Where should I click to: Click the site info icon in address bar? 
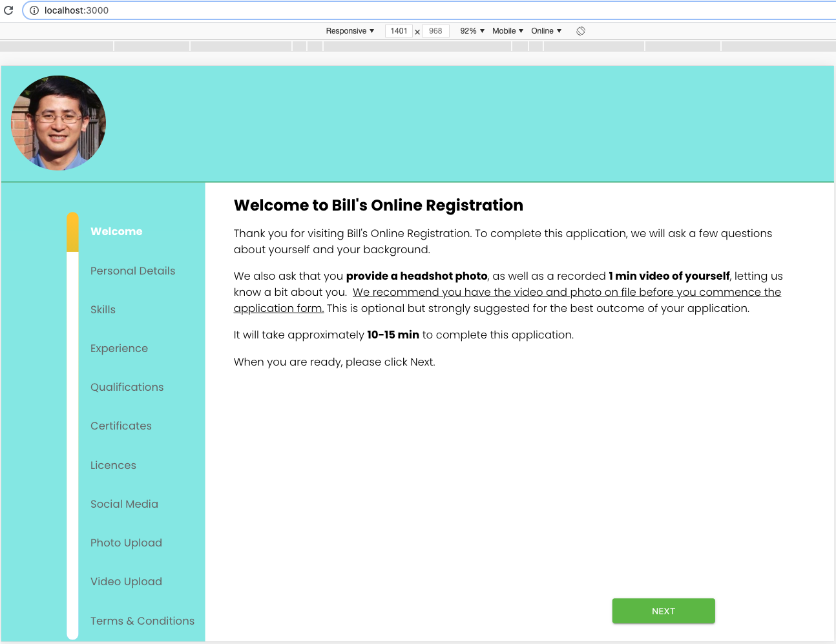click(x=34, y=10)
